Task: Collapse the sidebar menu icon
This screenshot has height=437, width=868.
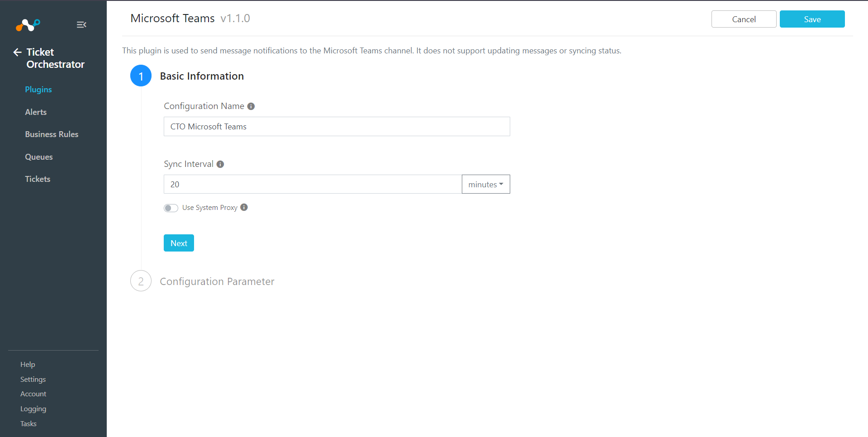Action: [81, 25]
